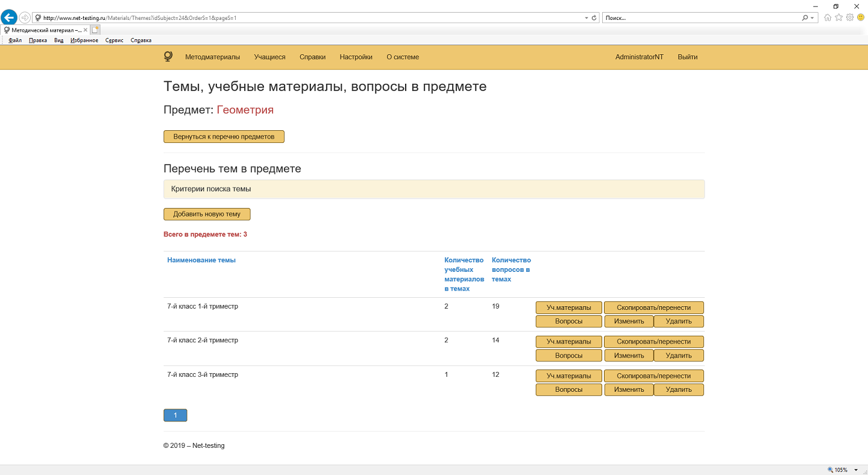Open Учащиеся in navbar
Viewport: 868px width, 475px height.
point(269,57)
